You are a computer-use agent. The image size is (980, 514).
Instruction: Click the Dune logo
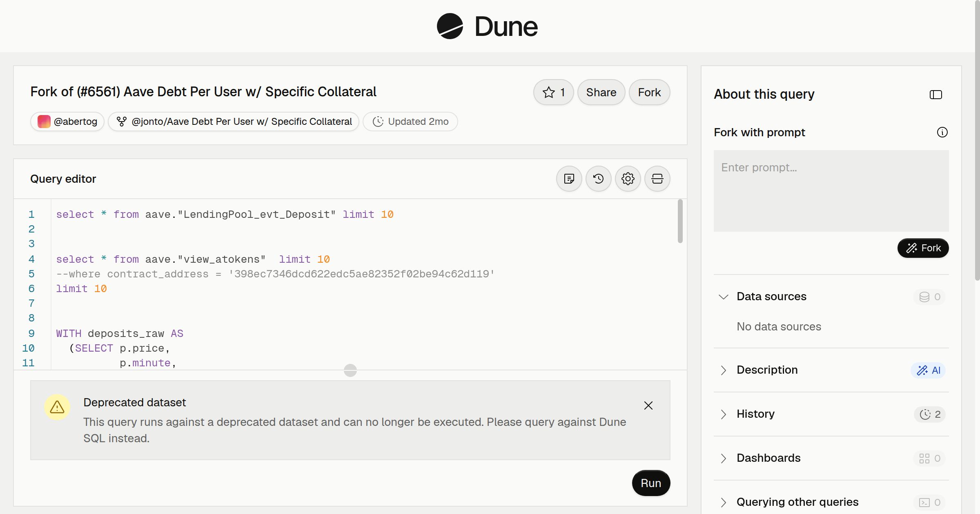coord(487,26)
